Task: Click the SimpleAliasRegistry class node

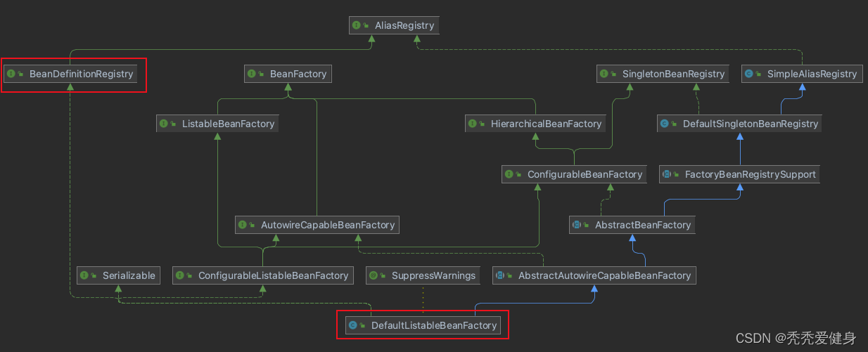Action: point(801,74)
